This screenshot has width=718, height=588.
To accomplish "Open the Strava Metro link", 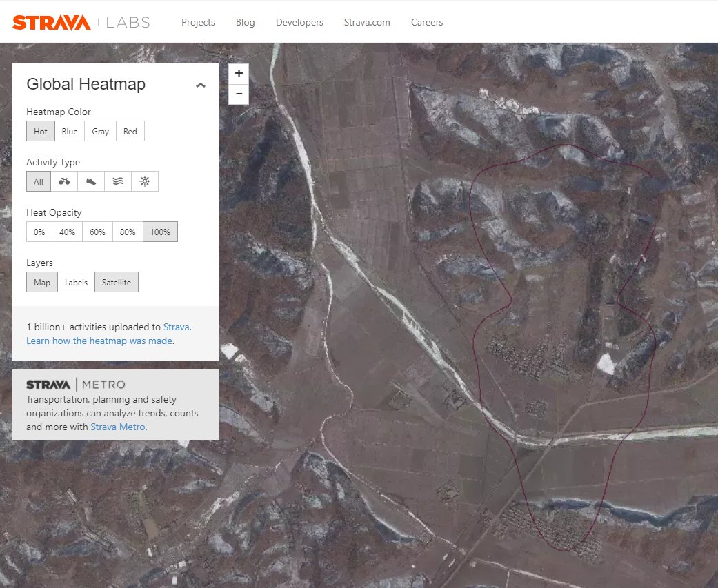I will pyautogui.click(x=118, y=427).
